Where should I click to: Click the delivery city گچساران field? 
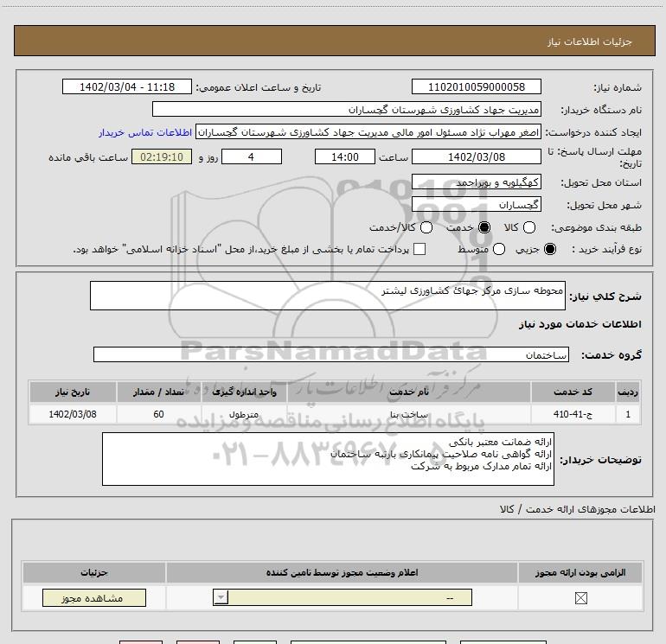tap(476, 205)
